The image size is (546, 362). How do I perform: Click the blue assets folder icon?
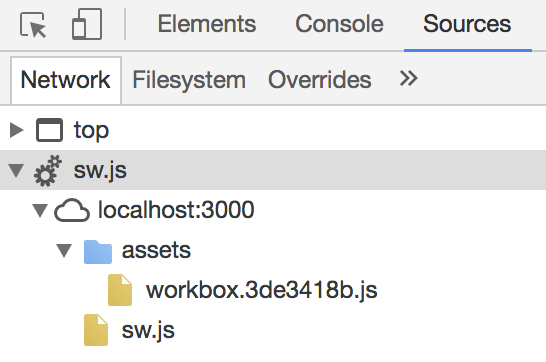point(98,251)
